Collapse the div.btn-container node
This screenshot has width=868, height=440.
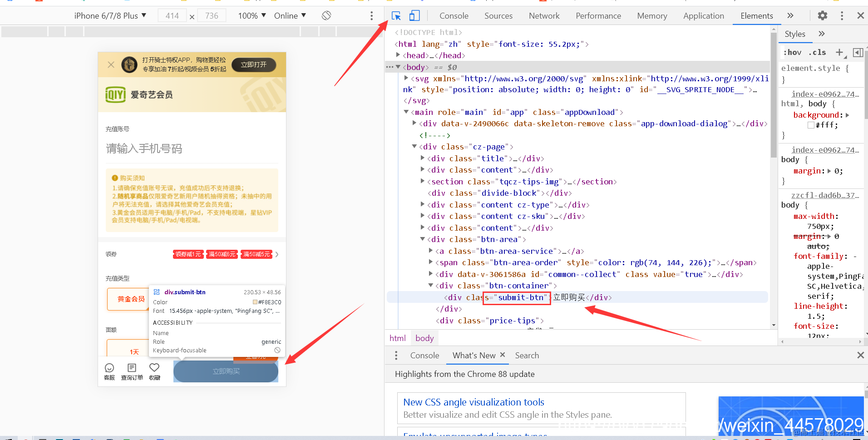point(431,286)
